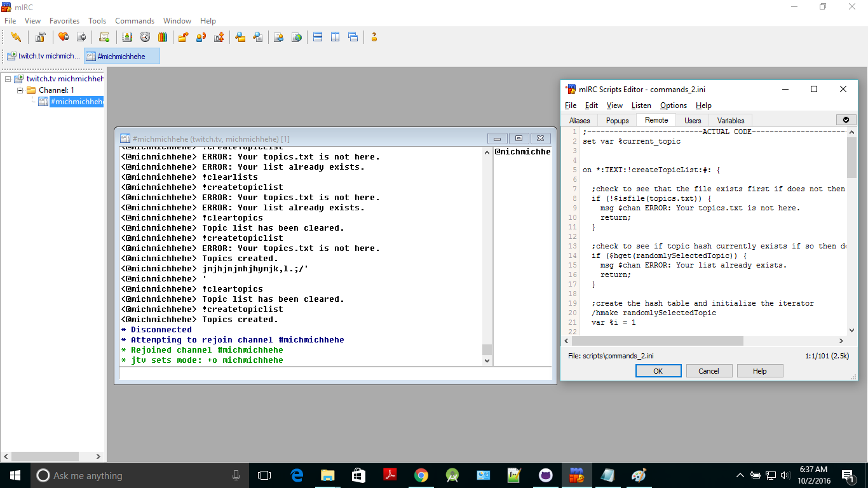Switch to the Variables tab

pos(730,120)
